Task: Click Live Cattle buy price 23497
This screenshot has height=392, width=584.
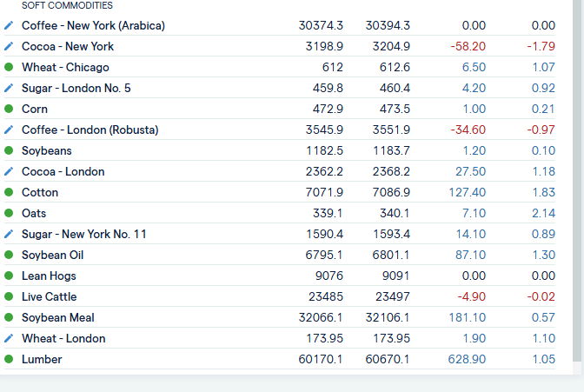Action: pos(393,296)
